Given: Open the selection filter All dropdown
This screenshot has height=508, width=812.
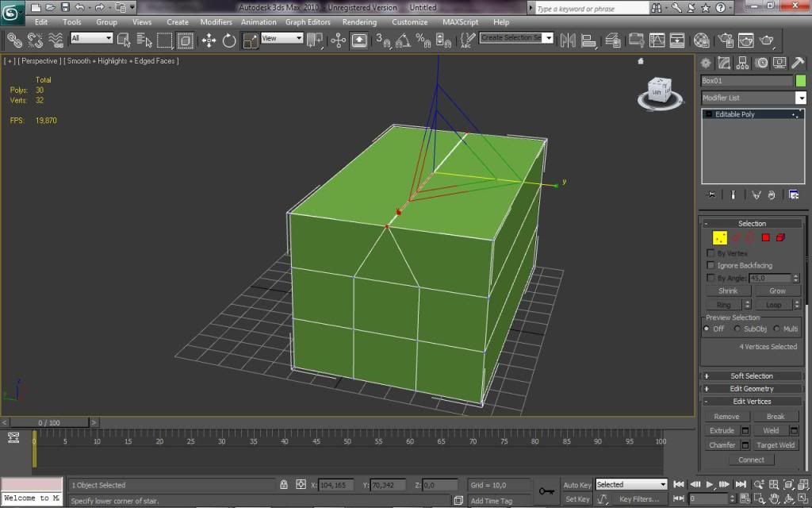Looking at the screenshot, I should point(91,38).
